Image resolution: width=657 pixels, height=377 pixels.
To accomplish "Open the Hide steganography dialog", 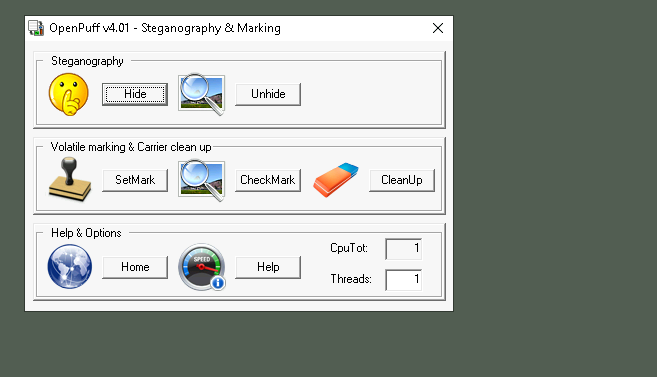I will pos(135,94).
